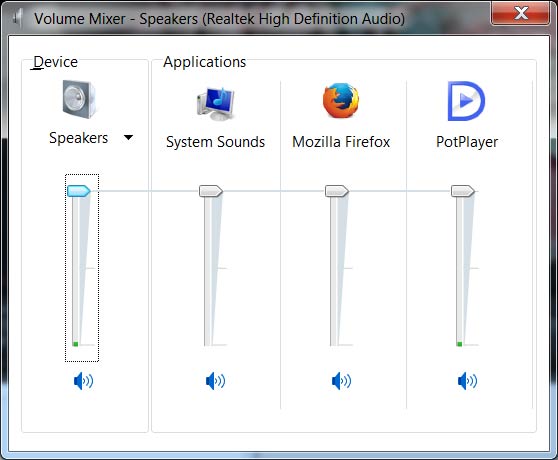The width and height of the screenshot is (558, 460).
Task: Click the Speakers volume slider thumb
Action: point(79,191)
